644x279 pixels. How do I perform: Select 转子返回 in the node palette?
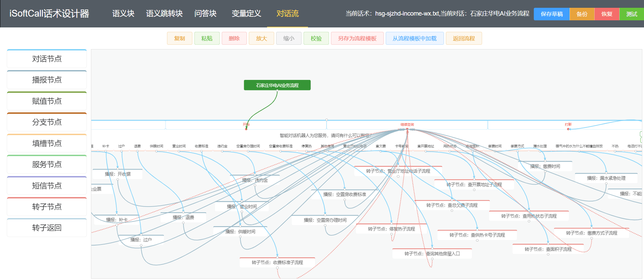[x=47, y=228]
